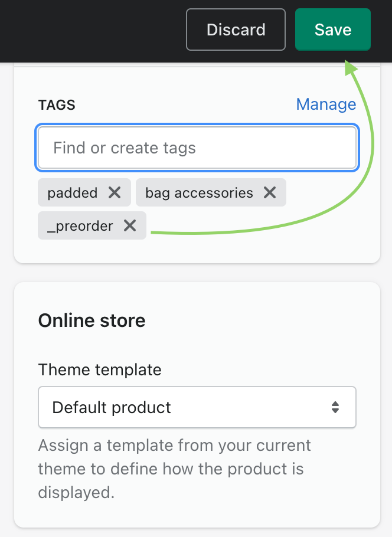
Task: Save the product changes
Action: (333, 30)
